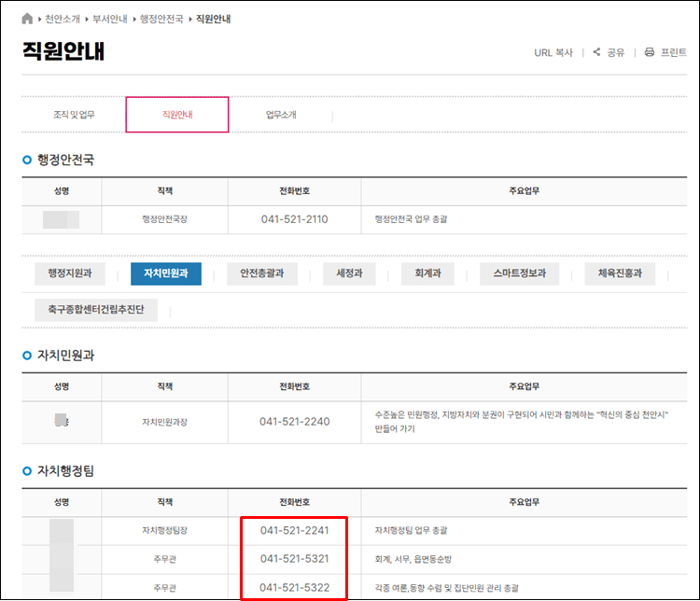This screenshot has height=601, width=700.
Task: Click phone number 041-521-2240
Action: 295,422
